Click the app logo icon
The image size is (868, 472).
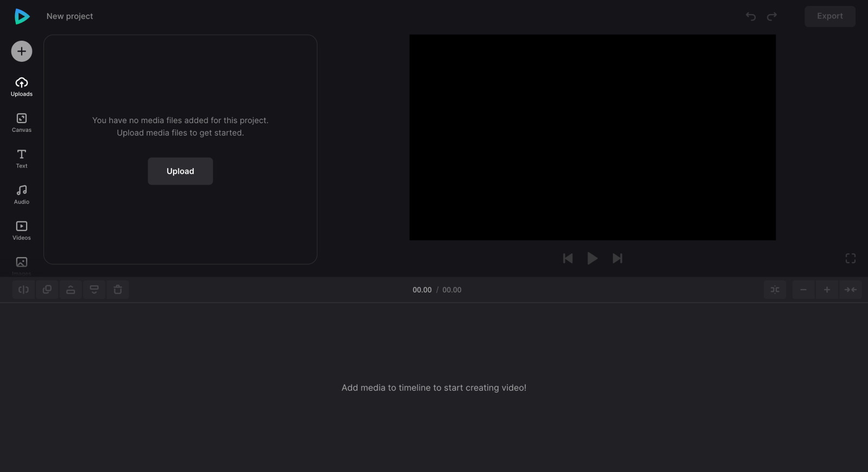22,16
